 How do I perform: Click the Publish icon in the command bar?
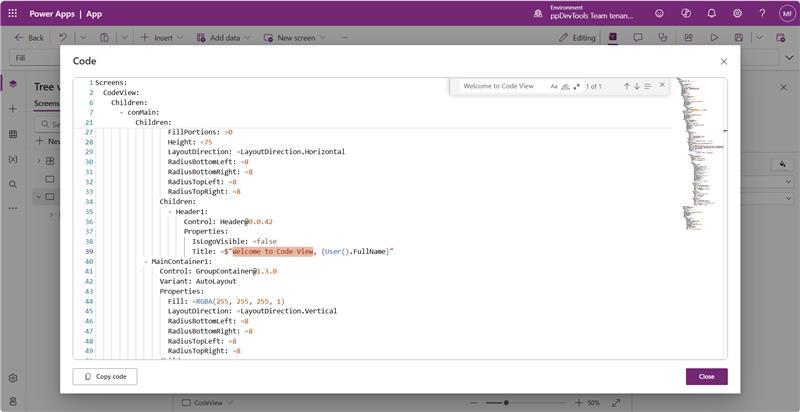point(781,38)
